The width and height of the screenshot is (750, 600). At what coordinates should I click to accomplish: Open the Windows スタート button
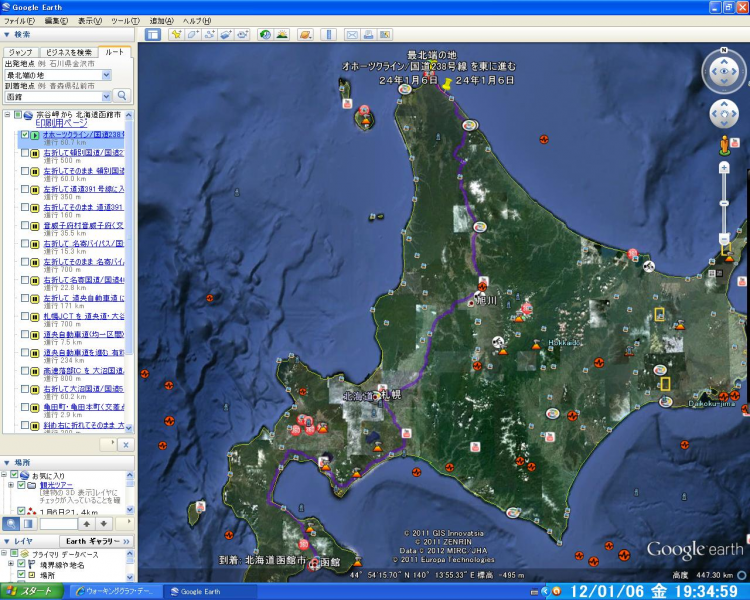[x=32, y=591]
